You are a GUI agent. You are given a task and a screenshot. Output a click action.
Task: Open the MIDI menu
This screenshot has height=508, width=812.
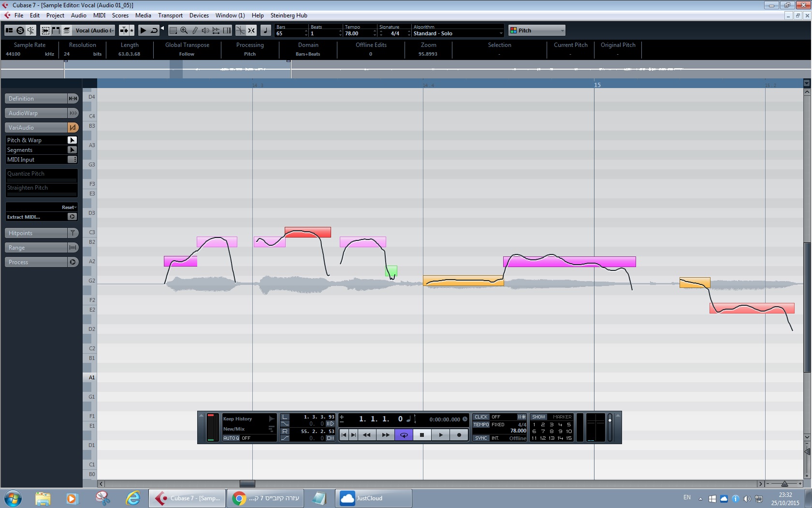(x=99, y=15)
